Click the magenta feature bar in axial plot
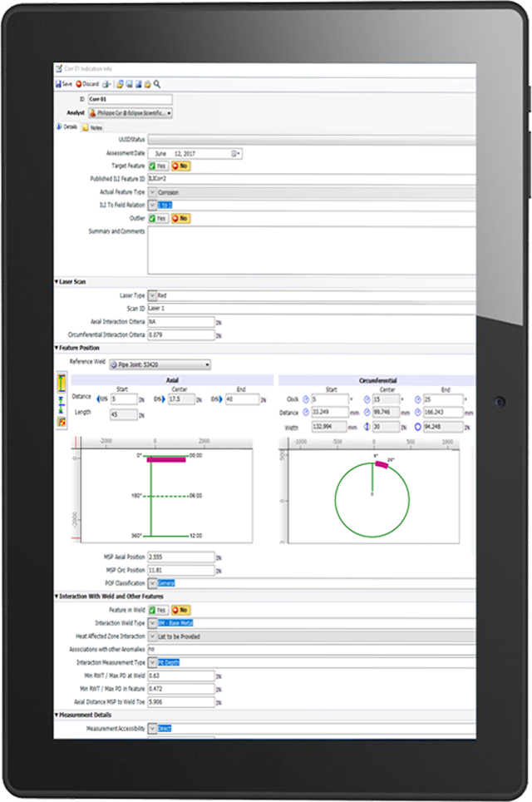This screenshot has width=532, height=802. pyautogui.click(x=166, y=460)
